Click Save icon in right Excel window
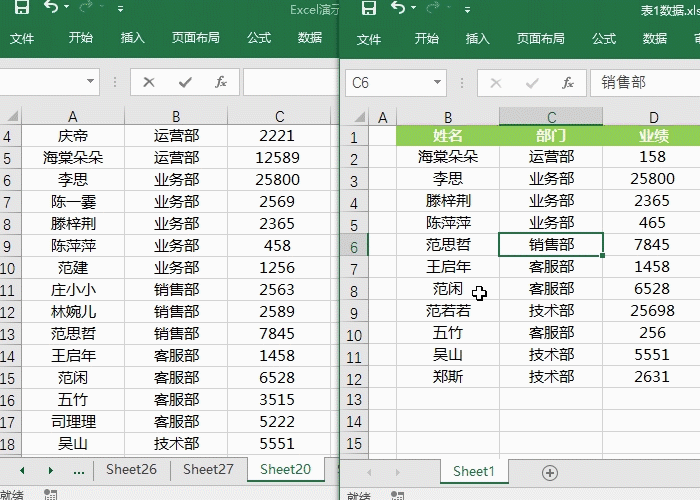 tap(368, 9)
